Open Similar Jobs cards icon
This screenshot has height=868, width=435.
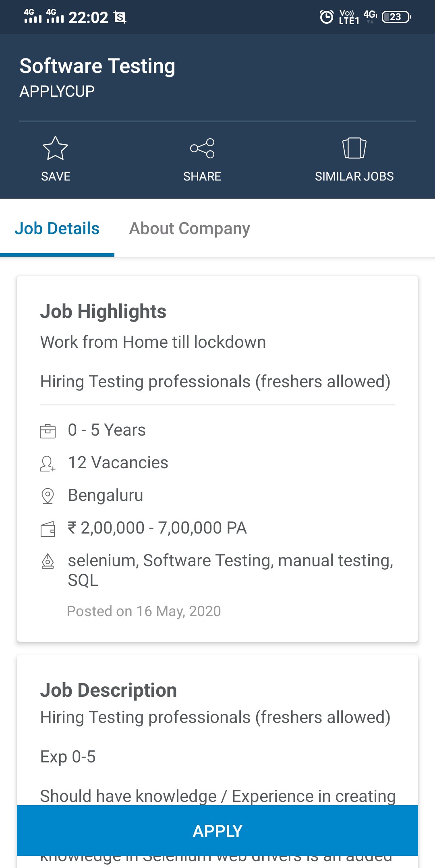354,148
